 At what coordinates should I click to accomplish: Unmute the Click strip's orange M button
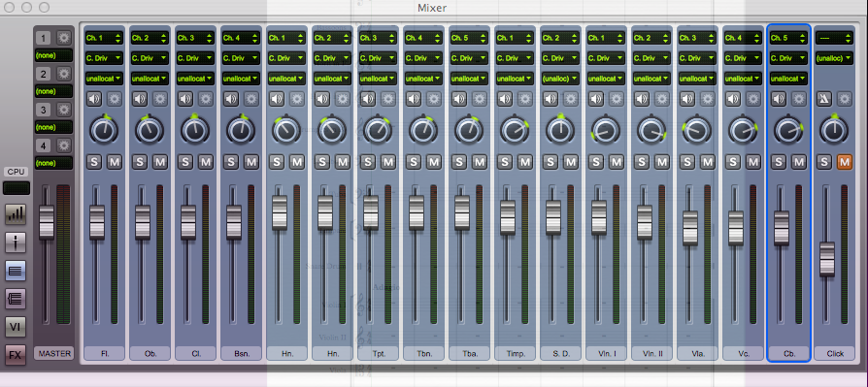click(844, 162)
